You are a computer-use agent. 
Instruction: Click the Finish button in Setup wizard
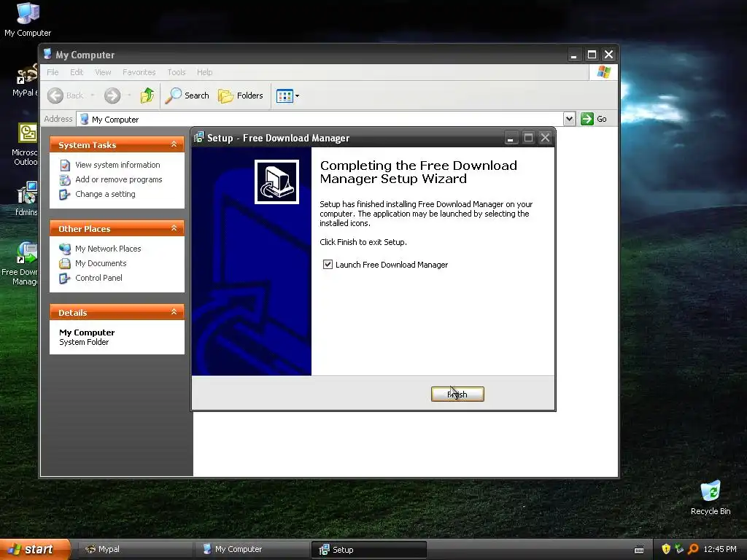pyautogui.click(x=457, y=394)
